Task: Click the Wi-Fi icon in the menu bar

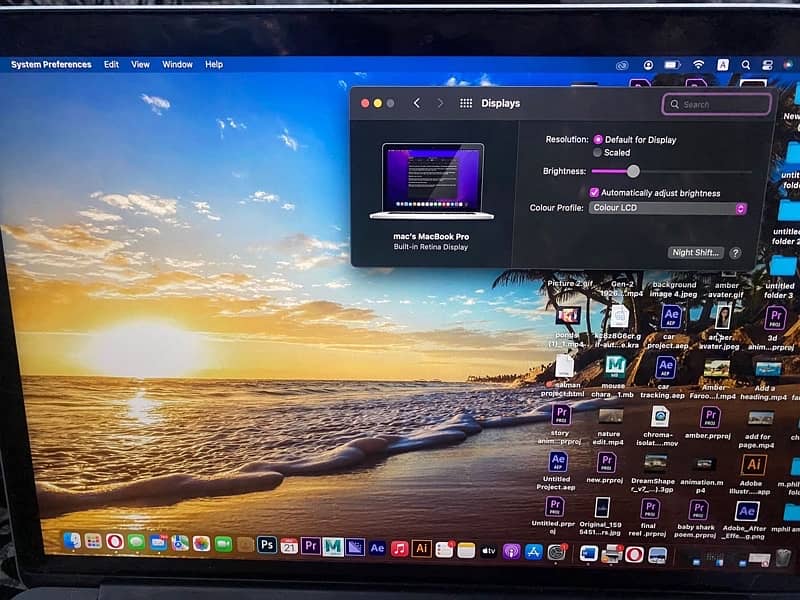Action: (699, 65)
